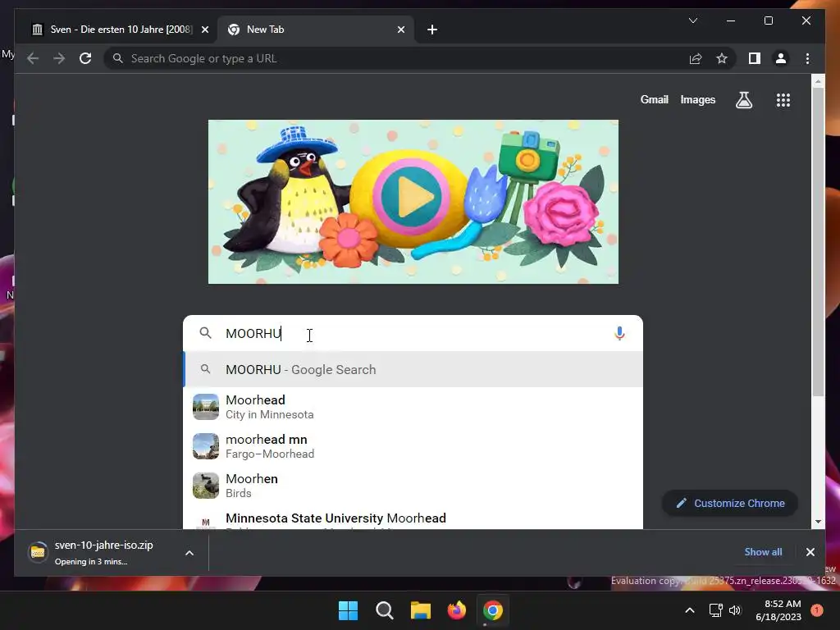Launch Firefox from the taskbar

point(456,610)
